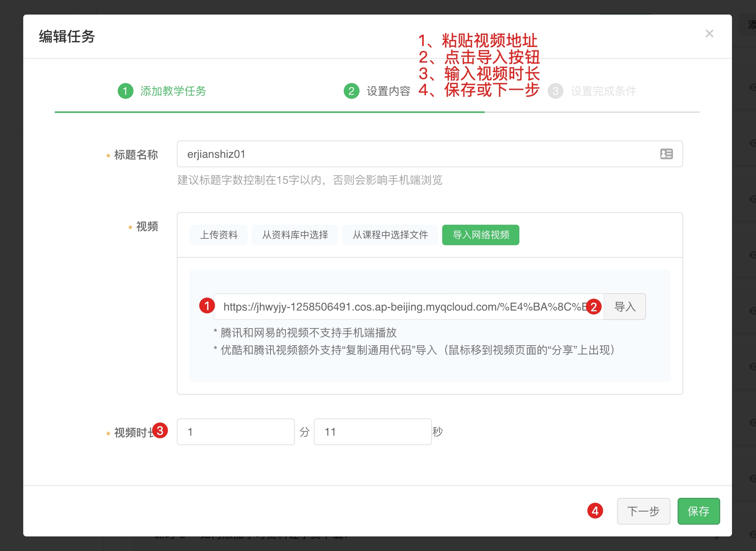Click red marker number 4 near buttons
The image size is (756, 551).
[x=595, y=511]
